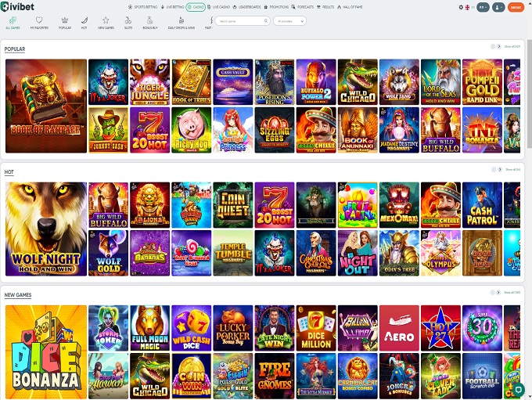
Task: Open the currency balance dropdown
Action: click(483, 7)
